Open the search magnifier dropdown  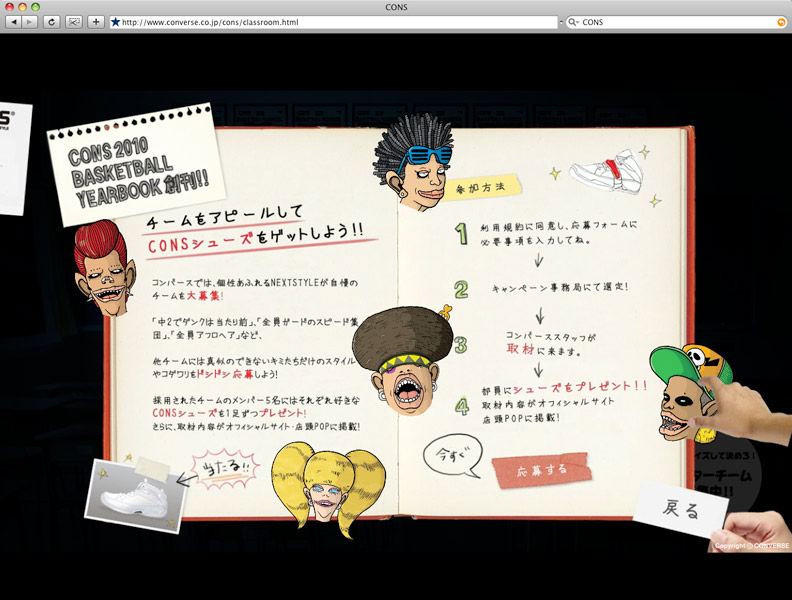tap(573, 21)
